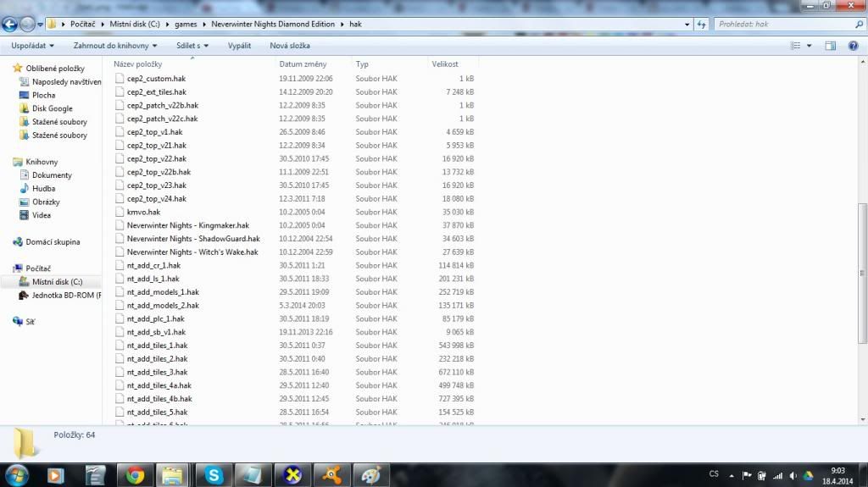Open Zahrnout do knihovny dropdown

(115, 46)
